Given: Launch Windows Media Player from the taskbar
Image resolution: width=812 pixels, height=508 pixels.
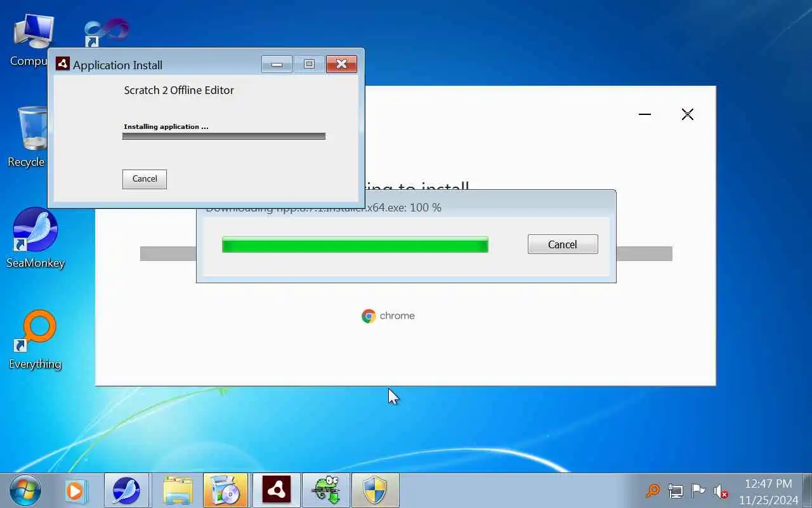Looking at the screenshot, I should coord(75,491).
